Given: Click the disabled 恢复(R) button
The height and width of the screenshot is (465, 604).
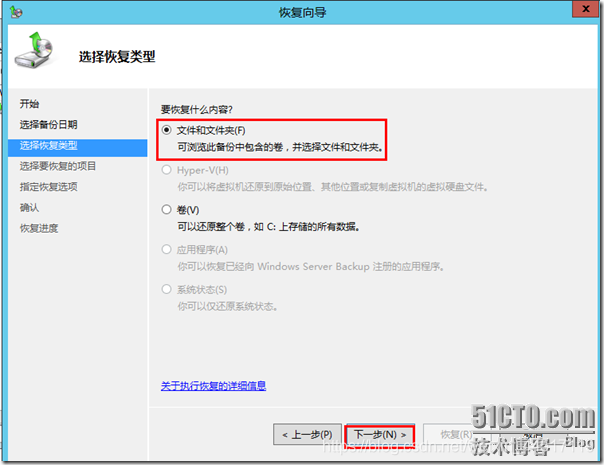Looking at the screenshot, I should 457,435.
